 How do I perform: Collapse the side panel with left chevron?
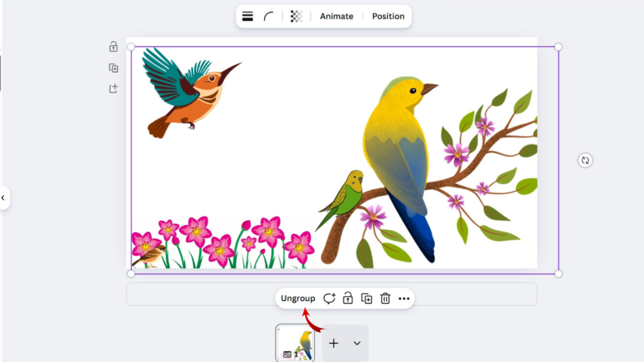click(3, 198)
